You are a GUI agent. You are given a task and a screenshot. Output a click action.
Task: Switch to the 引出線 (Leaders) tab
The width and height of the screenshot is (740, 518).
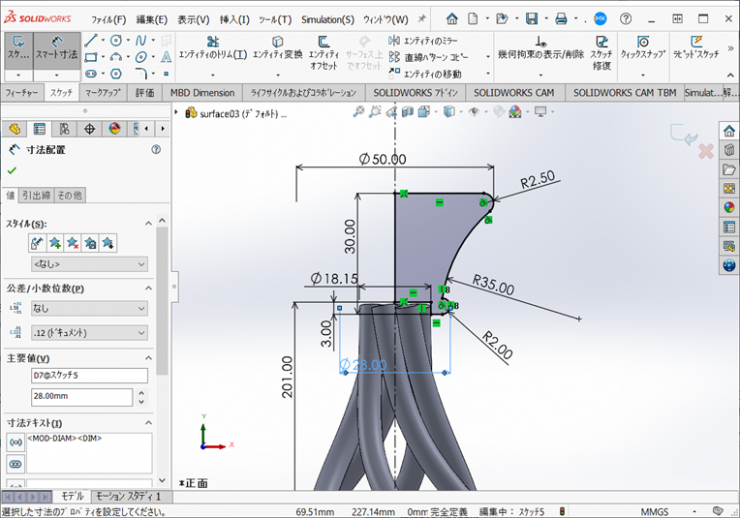tap(37, 195)
